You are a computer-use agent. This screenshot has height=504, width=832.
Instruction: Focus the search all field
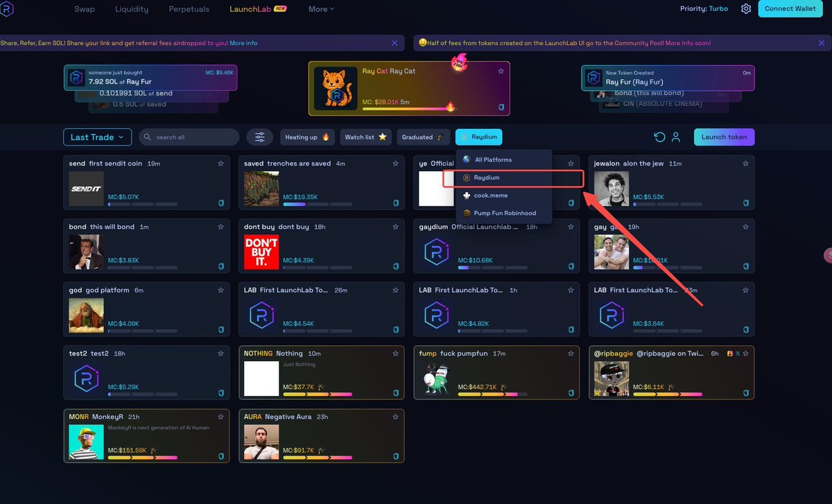click(x=189, y=137)
